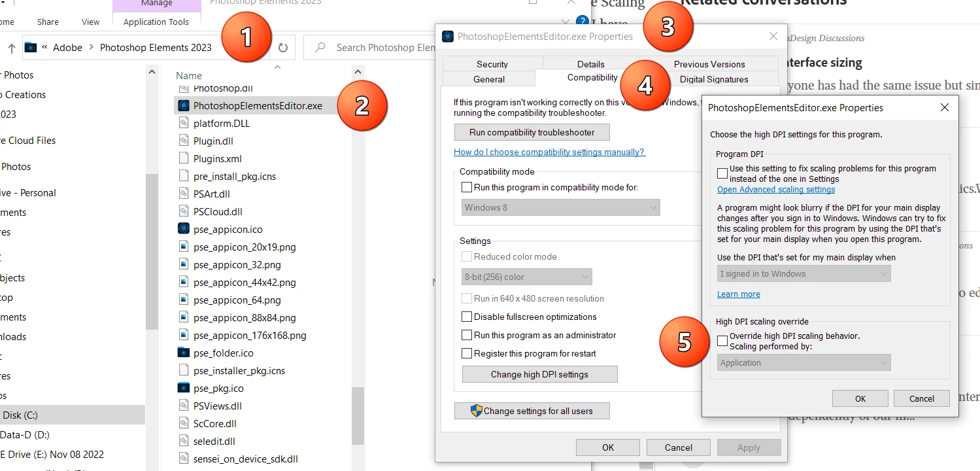Click the pse_appicon.ico file icon

click(x=184, y=229)
